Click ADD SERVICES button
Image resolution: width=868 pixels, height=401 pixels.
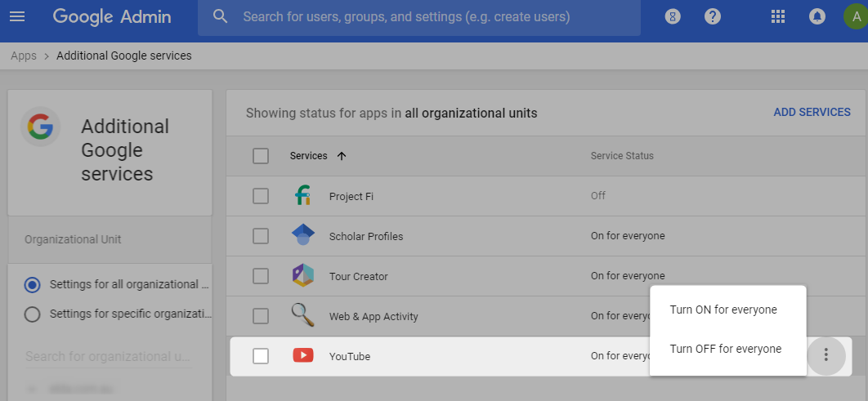pyautogui.click(x=812, y=112)
